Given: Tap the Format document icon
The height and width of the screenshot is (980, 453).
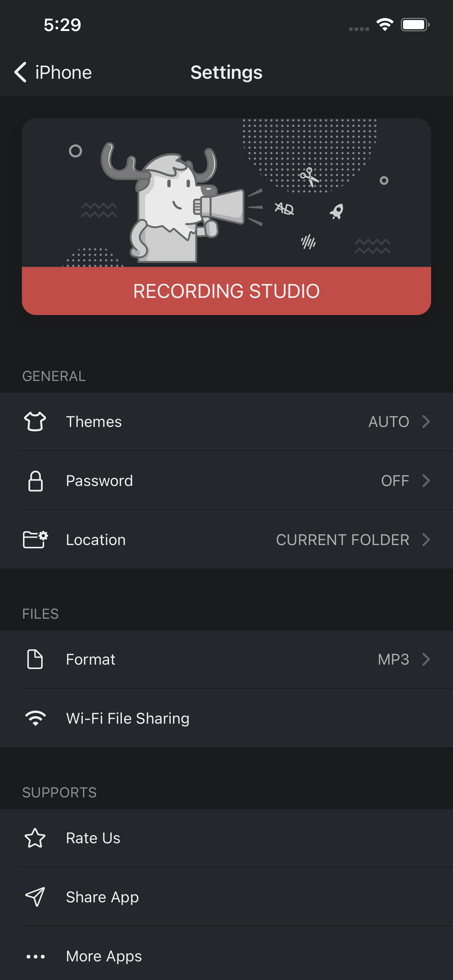Looking at the screenshot, I should (x=35, y=659).
